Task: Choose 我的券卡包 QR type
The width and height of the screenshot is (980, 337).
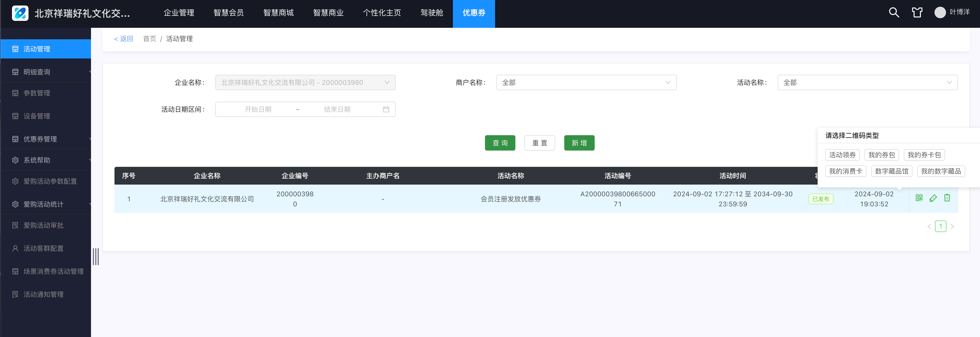Action: [x=924, y=155]
